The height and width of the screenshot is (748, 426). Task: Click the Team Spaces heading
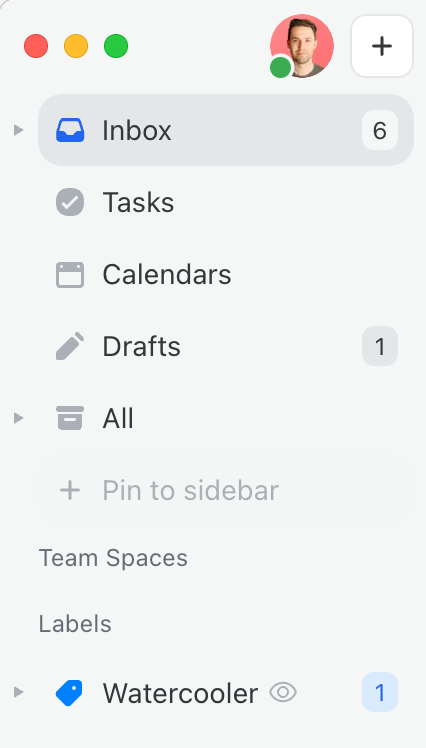[x=113, y=558]
